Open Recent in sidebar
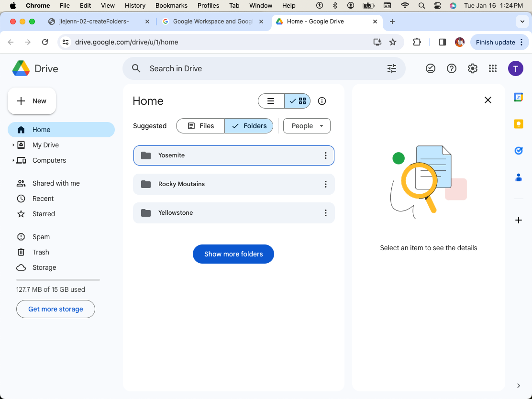532x399 pixels. [x=61, y=199]
